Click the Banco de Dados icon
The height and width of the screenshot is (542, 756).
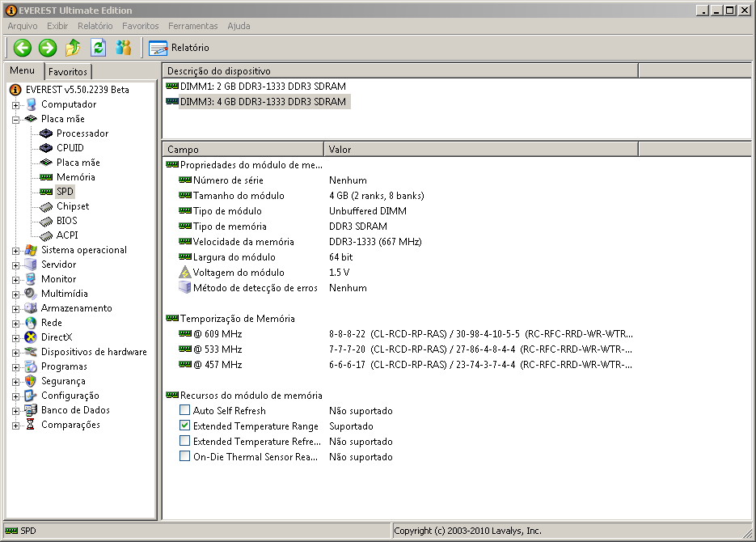[31, 410]
